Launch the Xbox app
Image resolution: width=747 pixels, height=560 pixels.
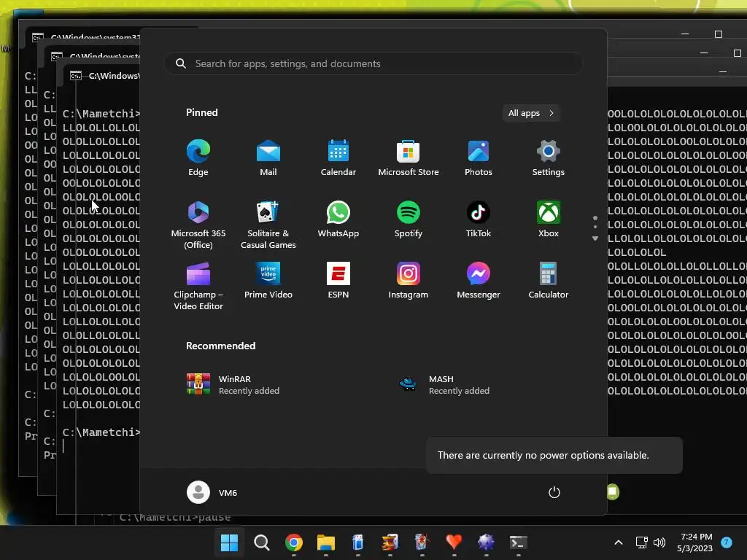549,219
